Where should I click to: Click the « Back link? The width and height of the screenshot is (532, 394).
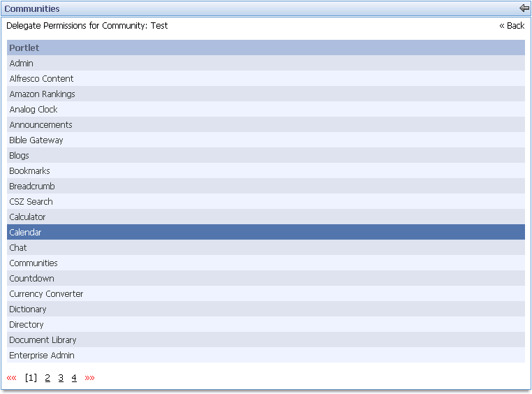[x=512, y=26]
